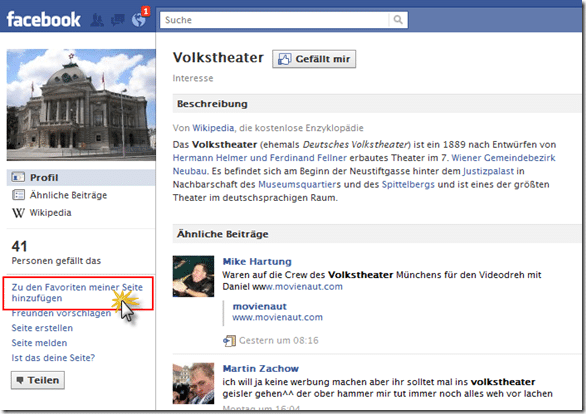Open the Spittelbergs link
Screen dimensions: 586x414
coord(408,185)
